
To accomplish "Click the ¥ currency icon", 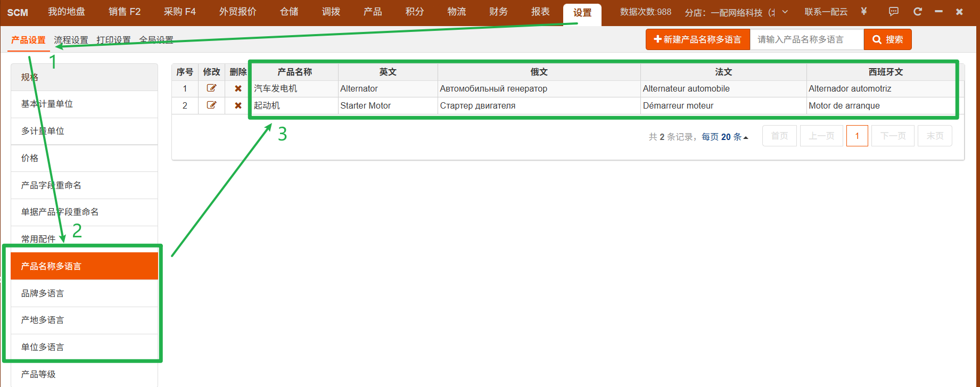I will [x=863, y=12].
